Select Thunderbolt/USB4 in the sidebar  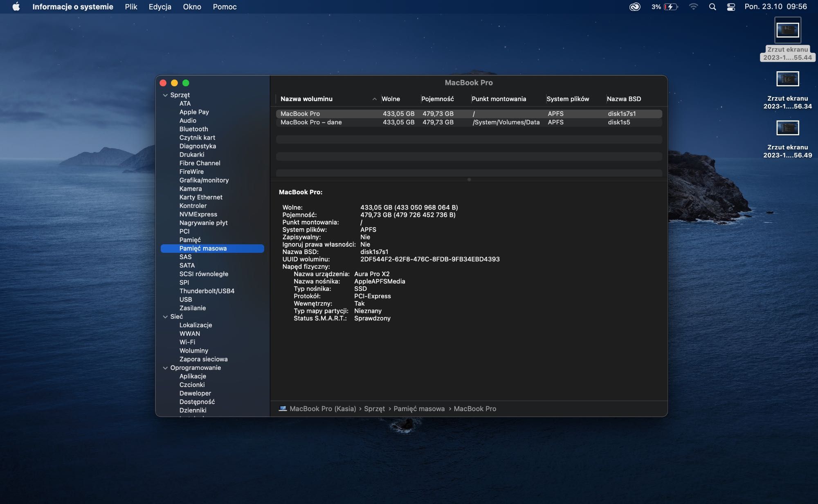tap(207, 291)
